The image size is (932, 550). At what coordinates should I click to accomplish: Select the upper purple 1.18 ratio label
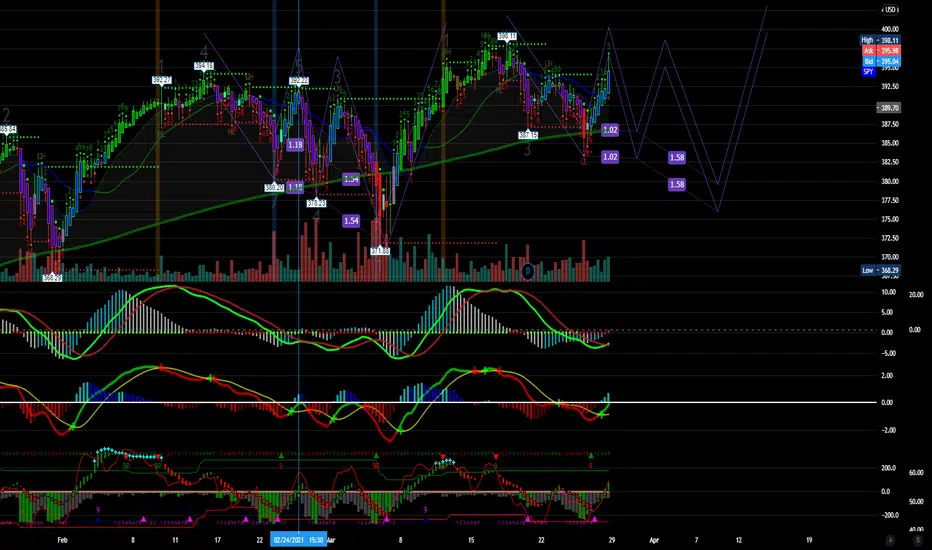click(295, 144)
